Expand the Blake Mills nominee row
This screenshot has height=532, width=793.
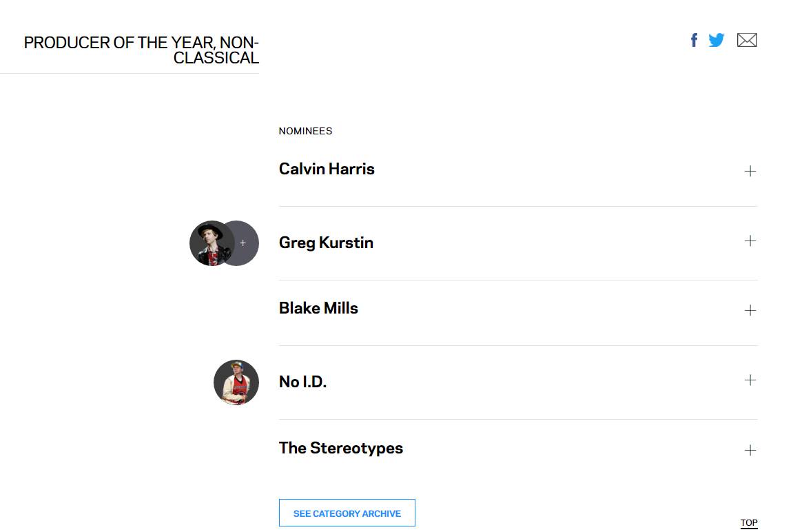750,310
